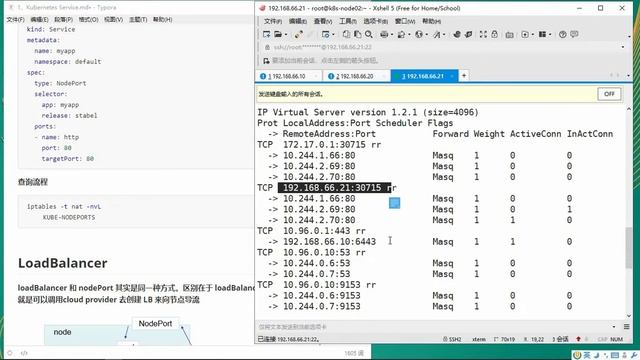Open Xshell 编辑(E) menu
The height and width of the screenshot is (360, 640).
(x=298, y=21)
